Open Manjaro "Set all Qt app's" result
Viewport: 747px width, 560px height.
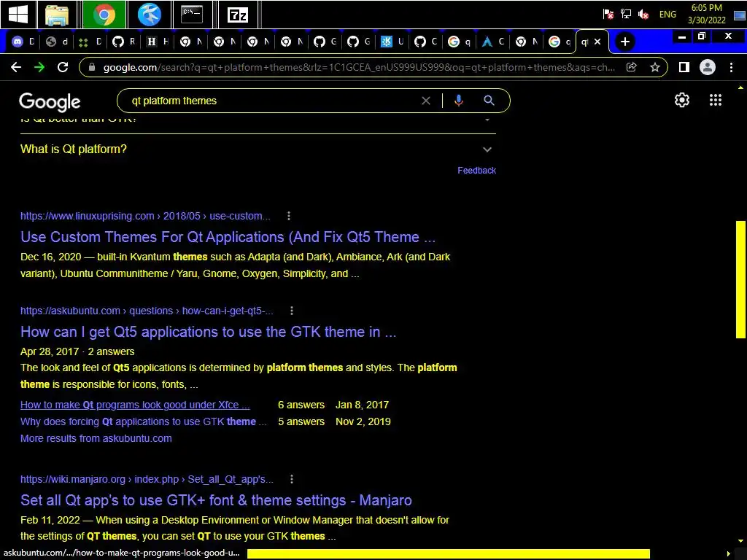[x=216, y=500]
